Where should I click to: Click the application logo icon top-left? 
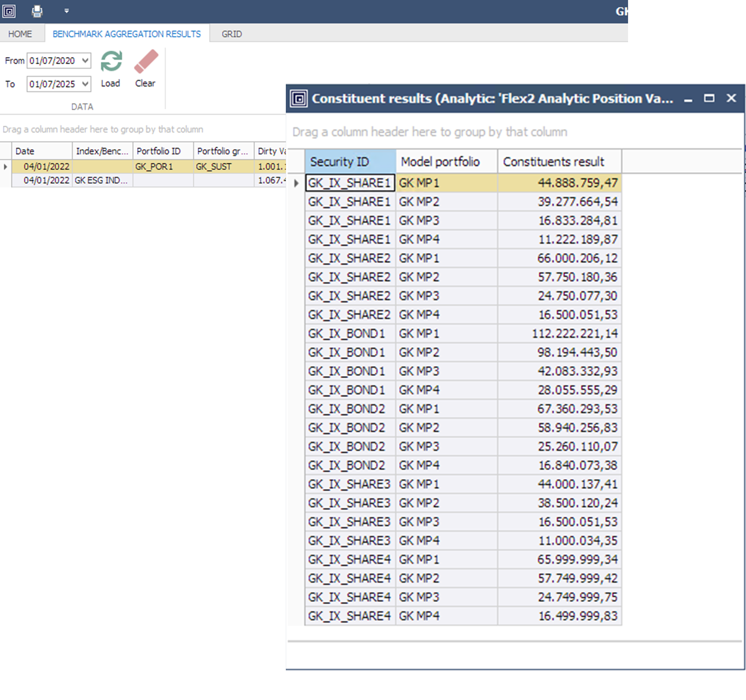[x=9, y=11]
